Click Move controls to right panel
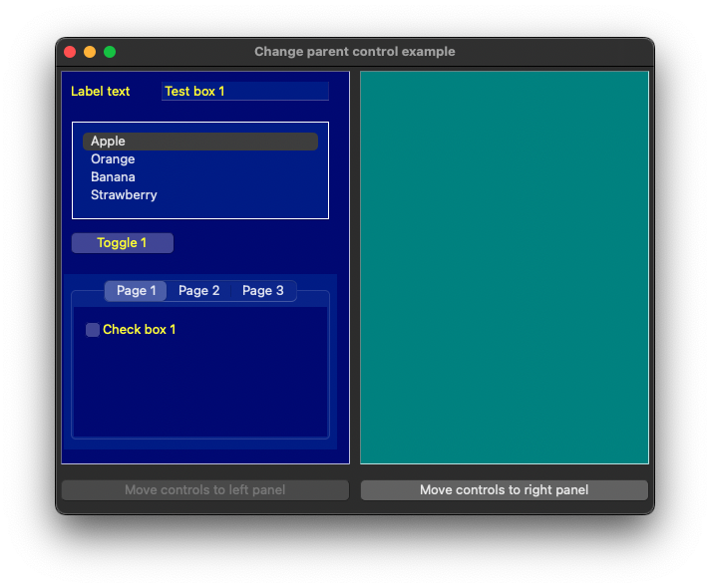The image size is (710, 588). pos(504,490)
